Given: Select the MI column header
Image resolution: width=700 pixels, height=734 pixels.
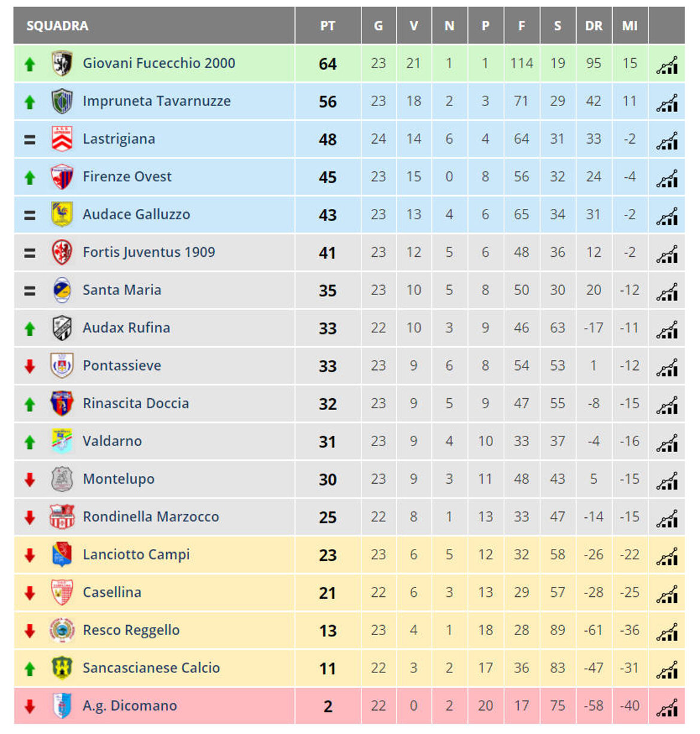Looking at the screenshot, I should point(629,26).
